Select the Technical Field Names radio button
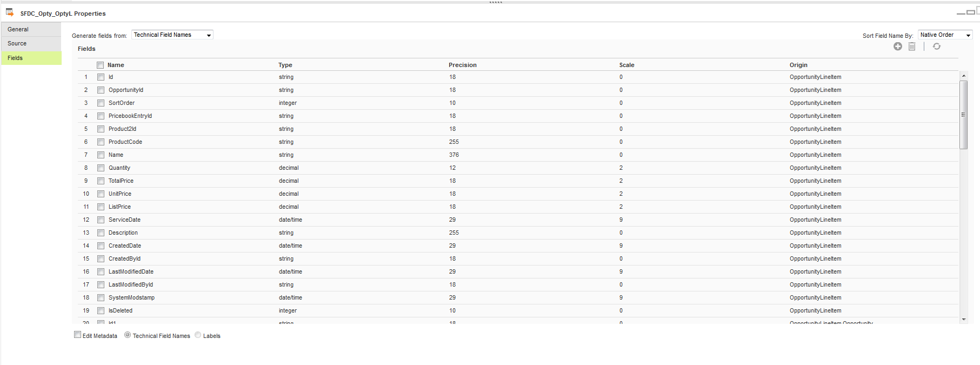The image size is (980, 365). pos(128,335)
